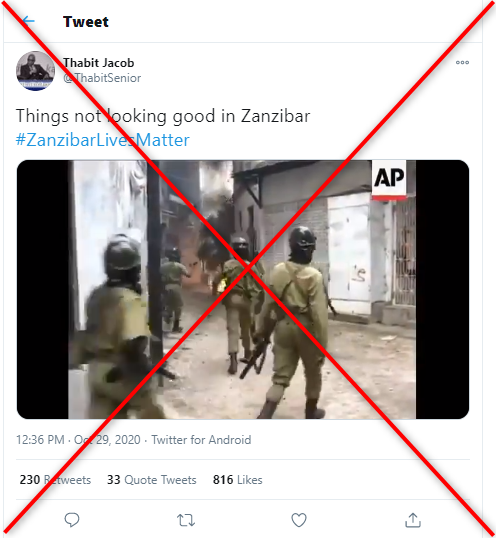Open the #ZanzibarLivesMatter hashtag
Image resolution: width=496 pixels, height=538 pixels.
point(103,140)
